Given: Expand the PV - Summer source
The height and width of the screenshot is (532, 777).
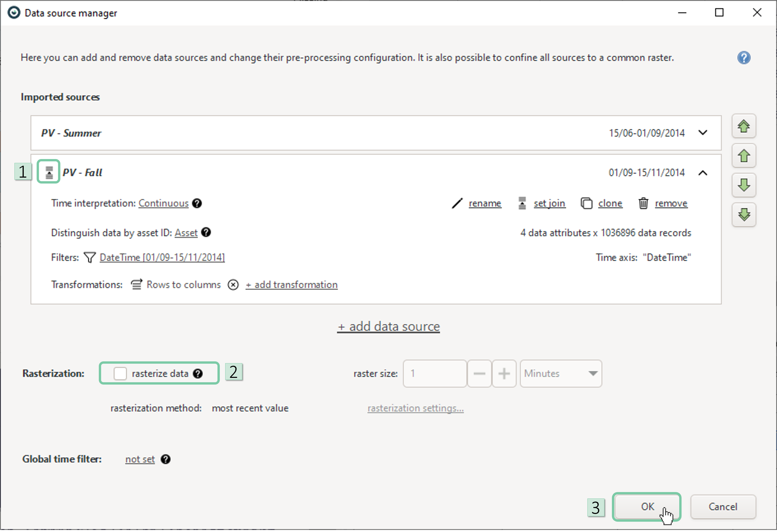Looking at the screenshot, I should (x=703, y=133).
